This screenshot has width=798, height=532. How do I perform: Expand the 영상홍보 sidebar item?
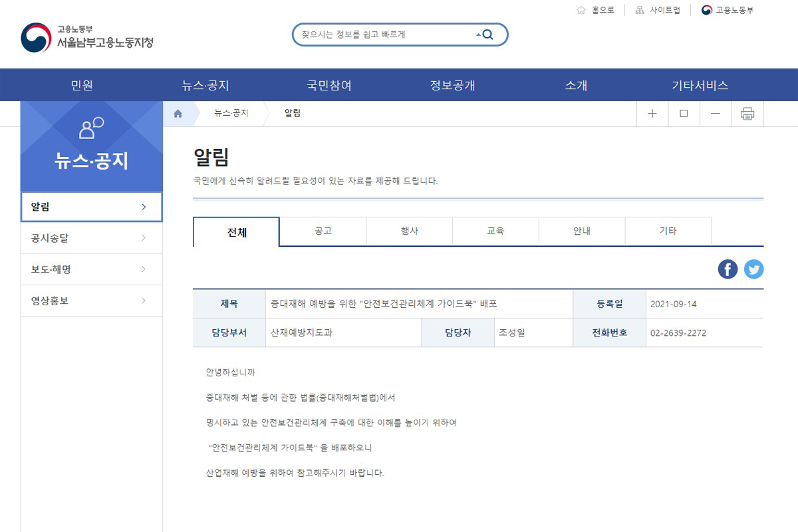(x=91, y=301)
